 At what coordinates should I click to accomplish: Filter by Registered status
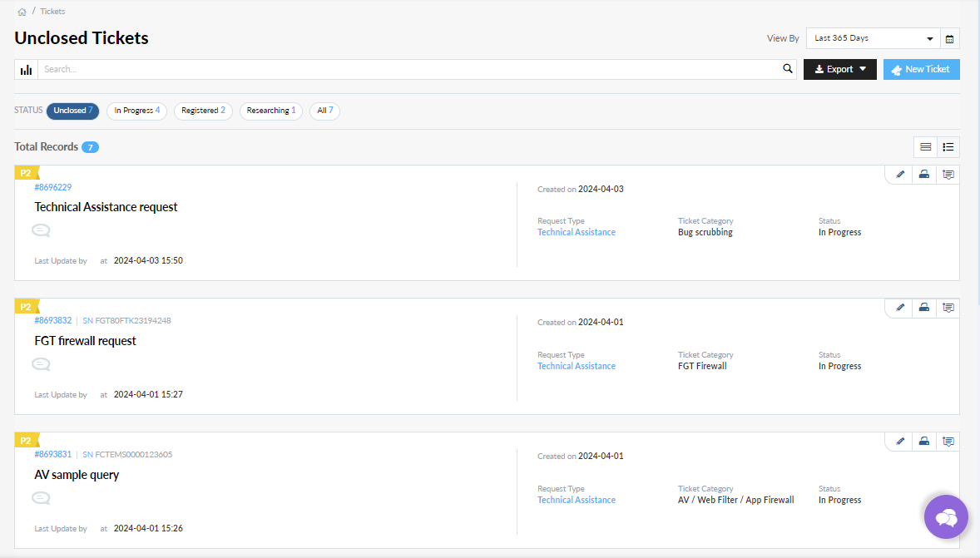click(203, 111)
